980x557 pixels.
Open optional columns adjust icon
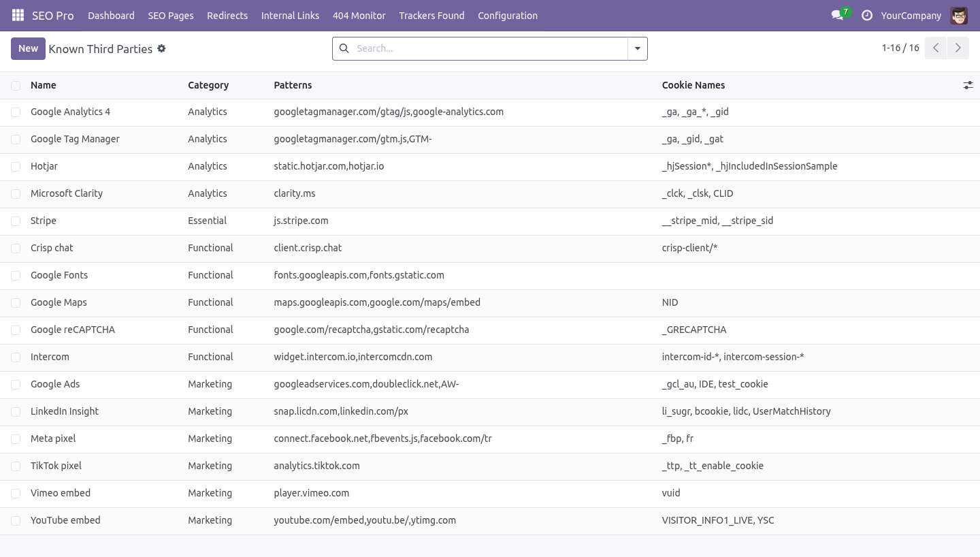968,85
